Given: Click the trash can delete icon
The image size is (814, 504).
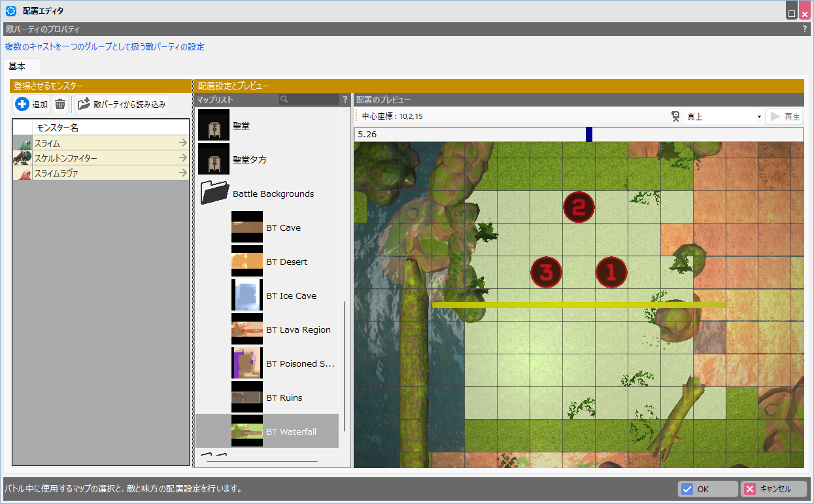Looking at the screenshot, I should (x=60, y=104).
